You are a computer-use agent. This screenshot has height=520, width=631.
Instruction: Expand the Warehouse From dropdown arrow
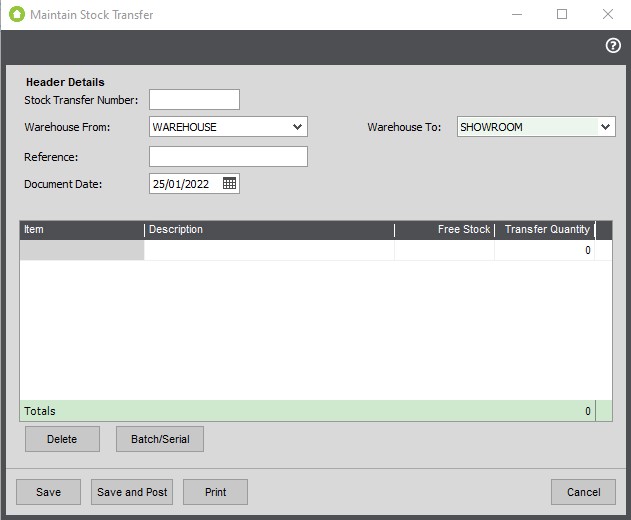297,127
